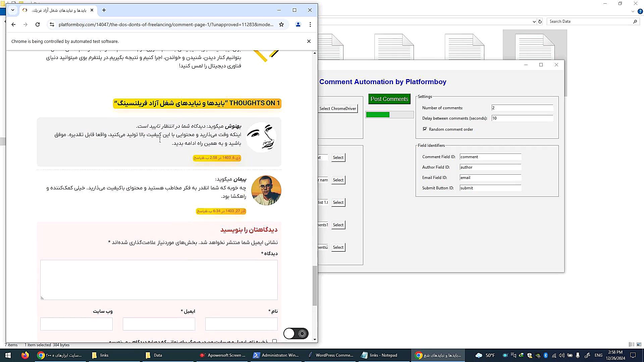The image size is (644, 362).
Task: Open the Windows Start menu
Action: [8, 355]
